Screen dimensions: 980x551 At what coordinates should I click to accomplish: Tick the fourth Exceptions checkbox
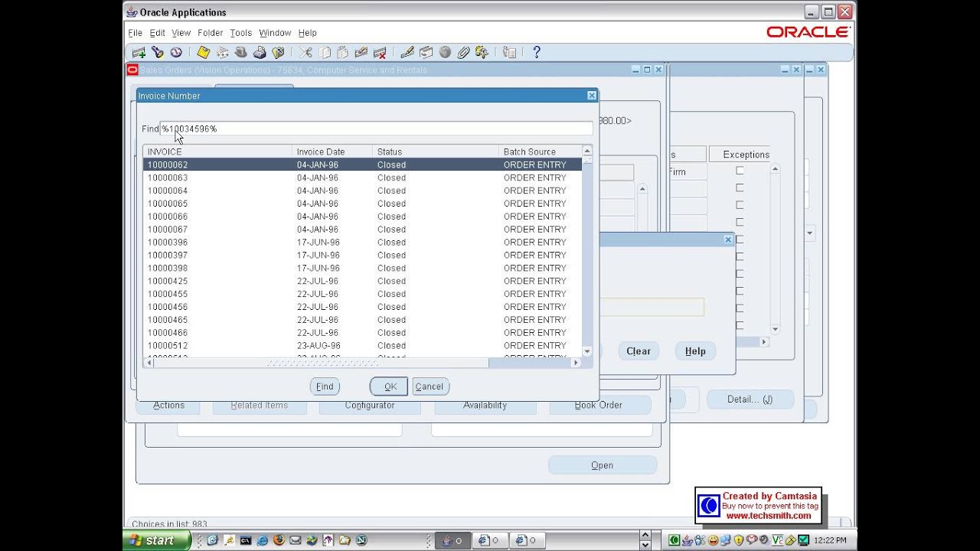click(740, 222)
